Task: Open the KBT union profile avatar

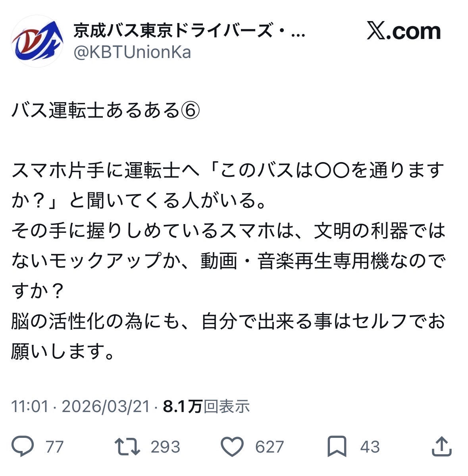Action: click(37, 41)
